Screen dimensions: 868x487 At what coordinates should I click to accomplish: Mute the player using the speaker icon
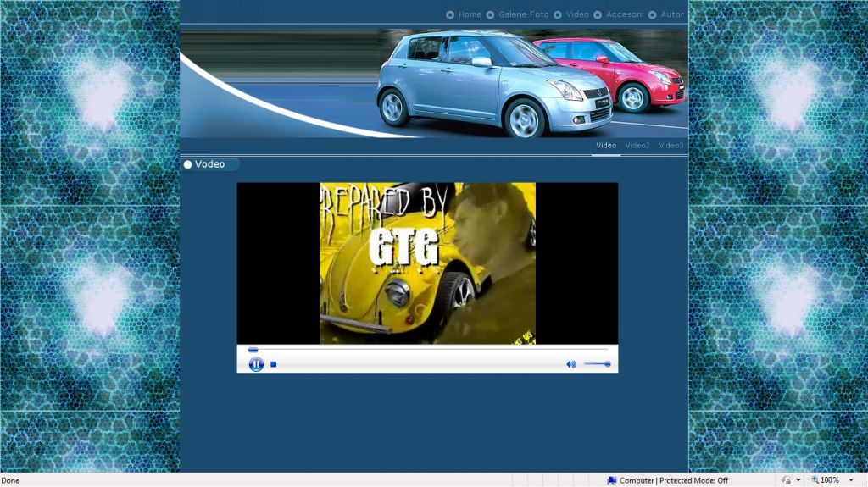point(570,364)
